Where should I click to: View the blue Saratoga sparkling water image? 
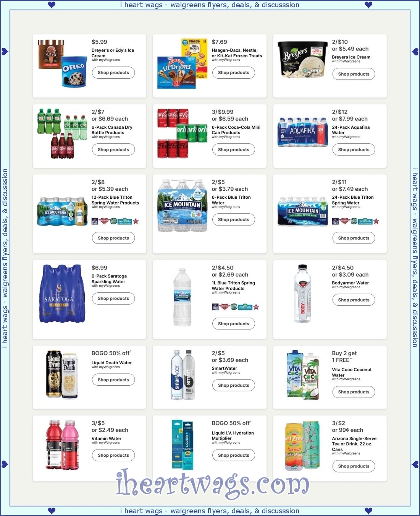[x=62, y=294]
